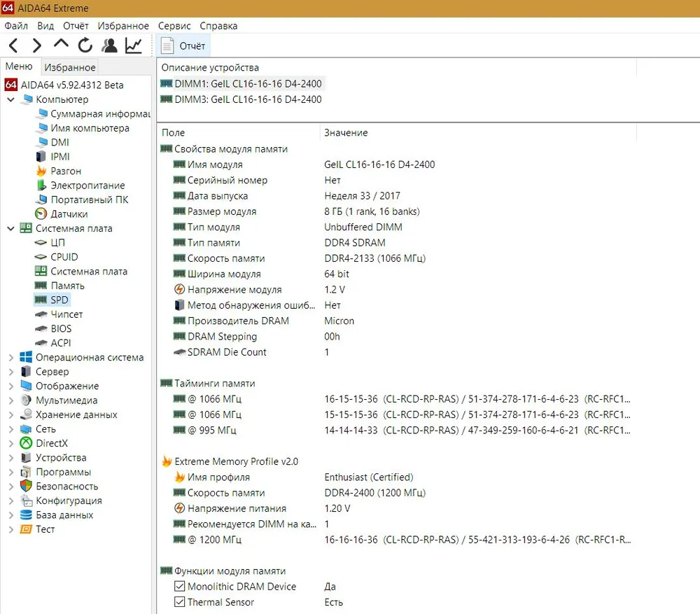
Task: Click the Back navigation arrow in toolbar
Action: [14, 46]
